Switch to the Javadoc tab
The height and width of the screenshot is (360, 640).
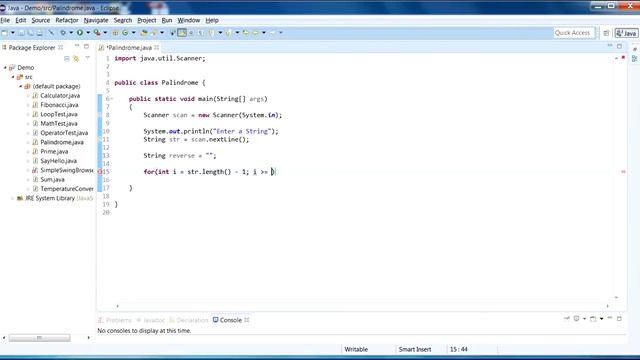[x=151, y=320]
